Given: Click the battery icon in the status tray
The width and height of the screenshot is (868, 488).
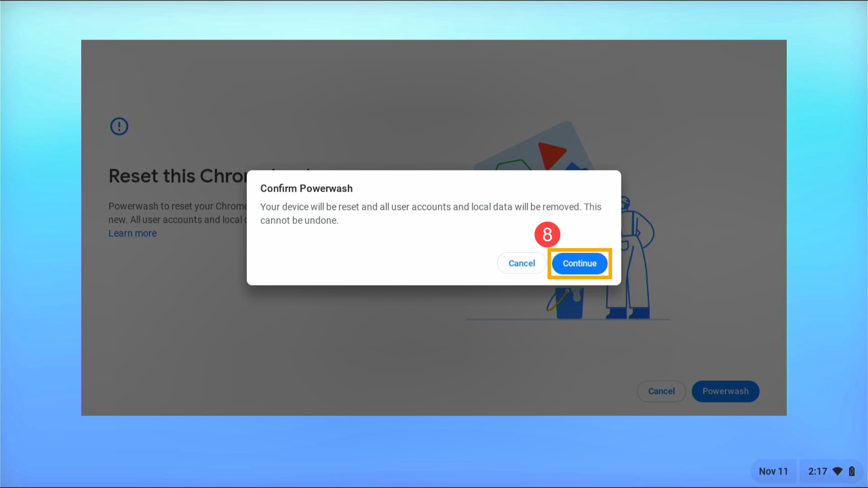Looking at the screenshot, I should tap(851, 471).
